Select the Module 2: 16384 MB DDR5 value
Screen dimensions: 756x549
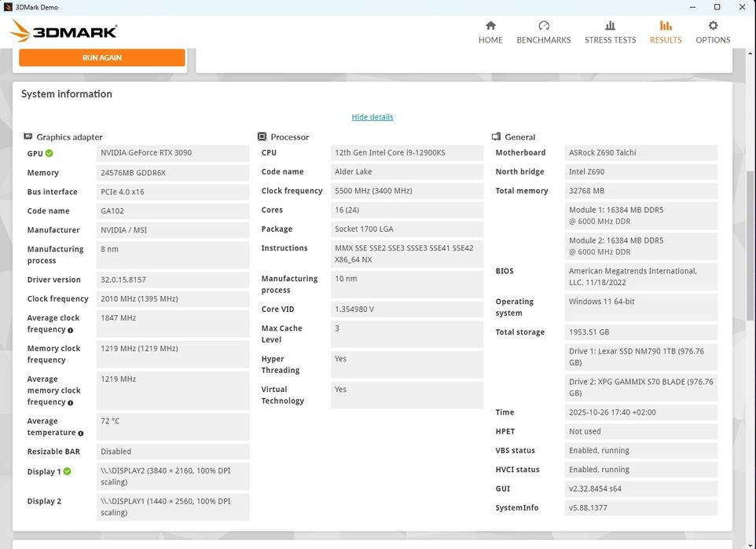click(x=641, y=246)
